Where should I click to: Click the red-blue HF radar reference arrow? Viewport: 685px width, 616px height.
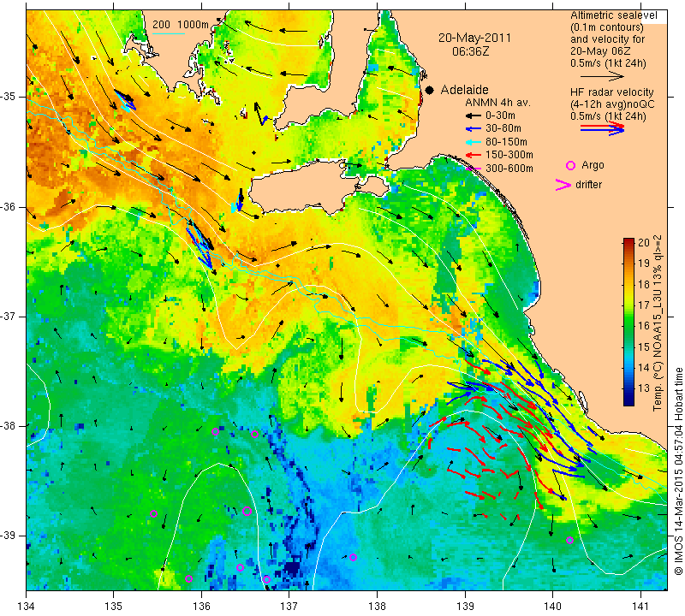(603, 128)
